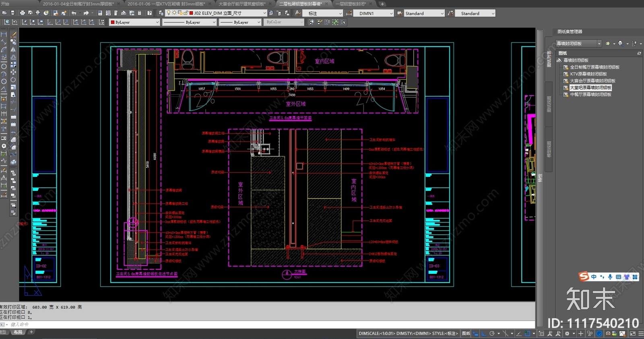Screen dimensions: 644x339
Task: Toggle Ortho mode in status bar
Action: click(484, 333)
